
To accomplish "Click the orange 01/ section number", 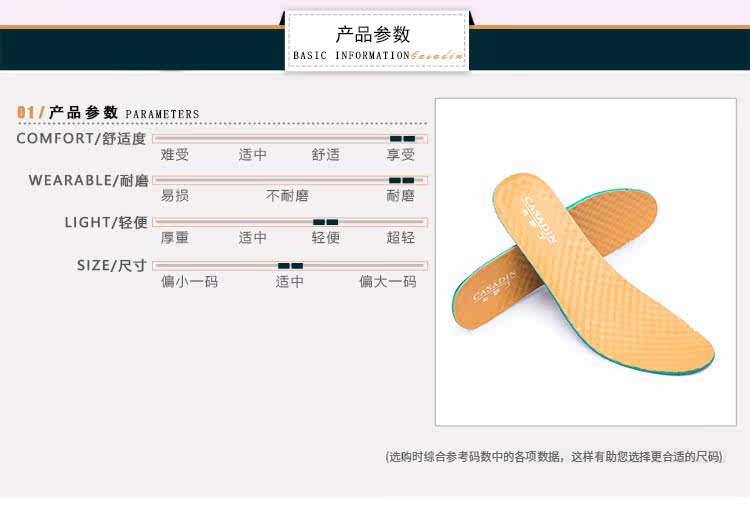I will tap(31, 112).
